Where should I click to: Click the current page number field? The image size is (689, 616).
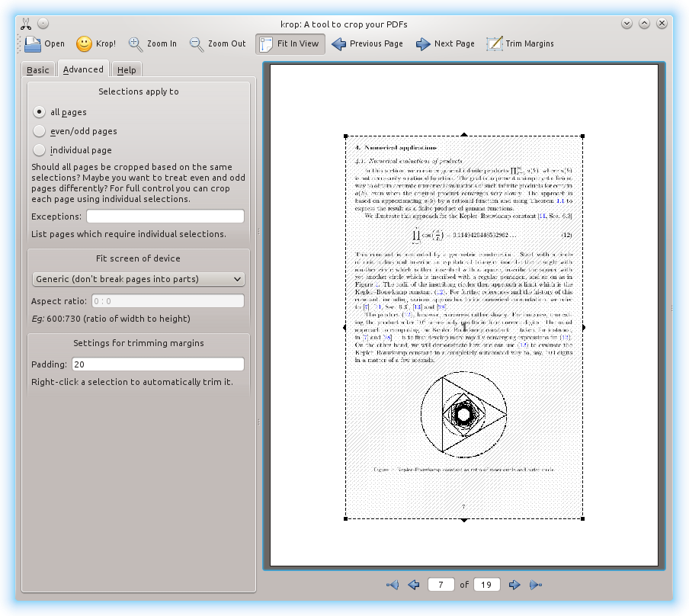(x=441, y=585)
